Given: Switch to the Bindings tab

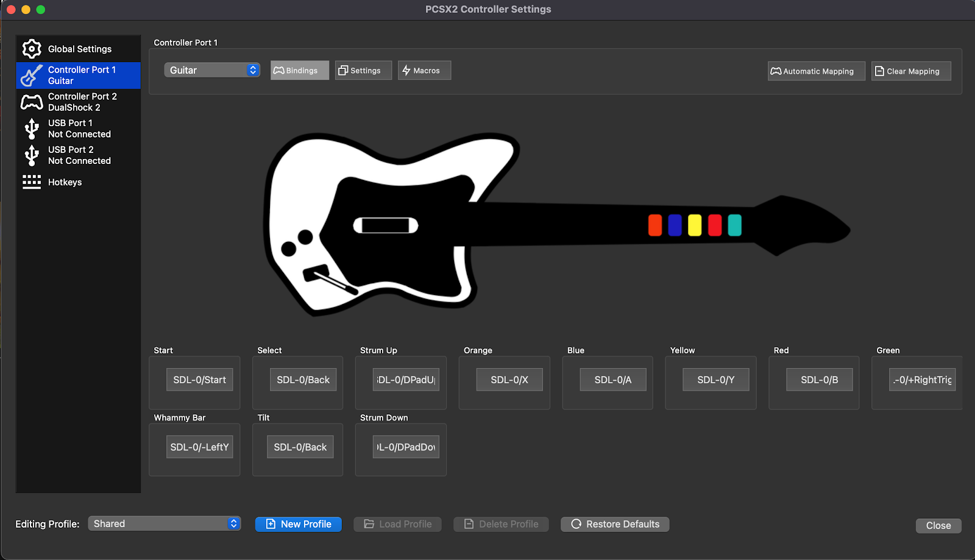Looking at the screenshot, I should 300,70.
